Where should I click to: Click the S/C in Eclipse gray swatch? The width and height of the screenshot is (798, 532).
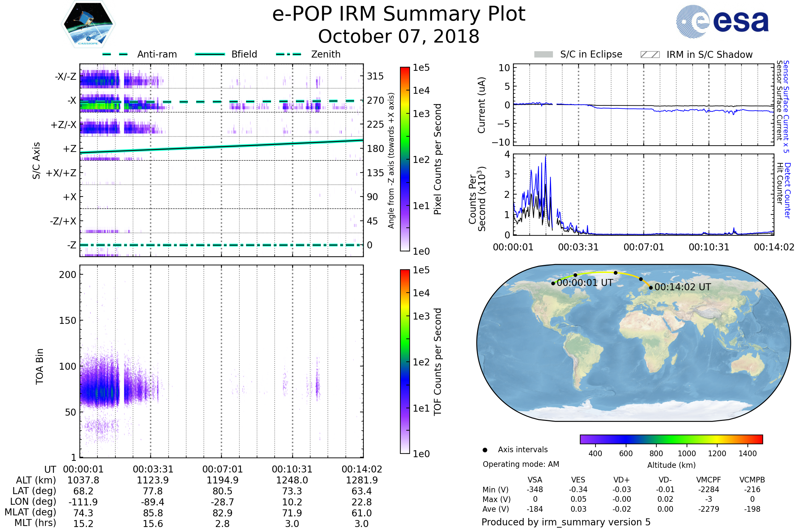click(x=544, y=55)
